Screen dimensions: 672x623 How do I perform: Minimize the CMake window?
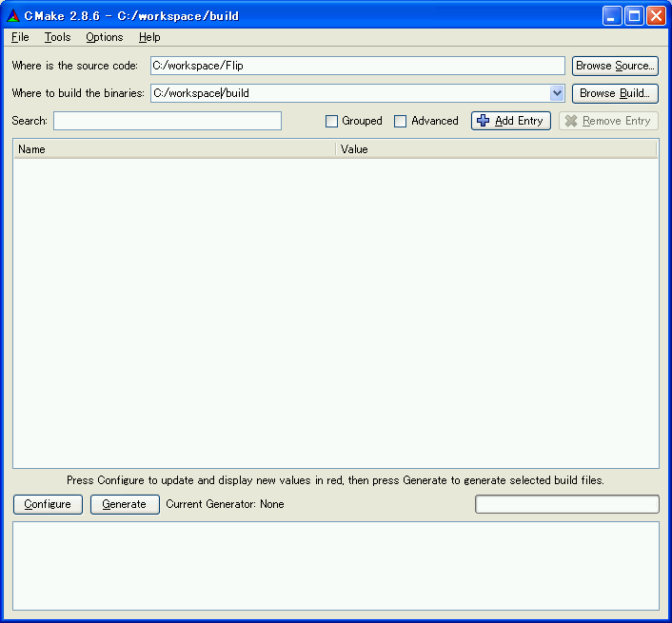pyautogui.click(x=612, y=16)
